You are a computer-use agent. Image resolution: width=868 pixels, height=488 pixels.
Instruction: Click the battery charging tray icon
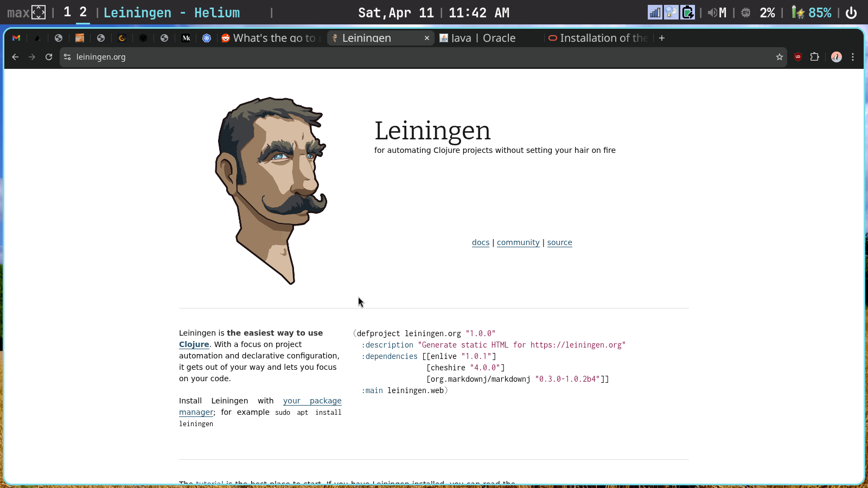[x=687, y=12]
